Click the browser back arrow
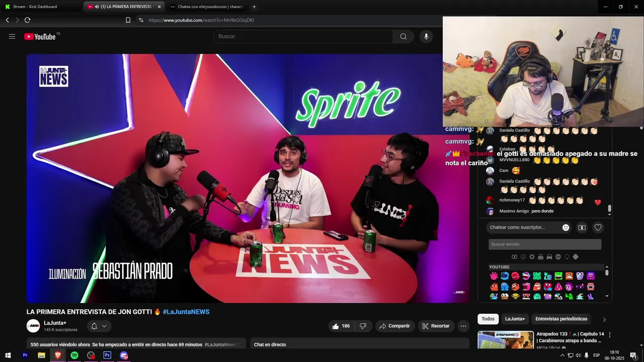 click(8, 20)
